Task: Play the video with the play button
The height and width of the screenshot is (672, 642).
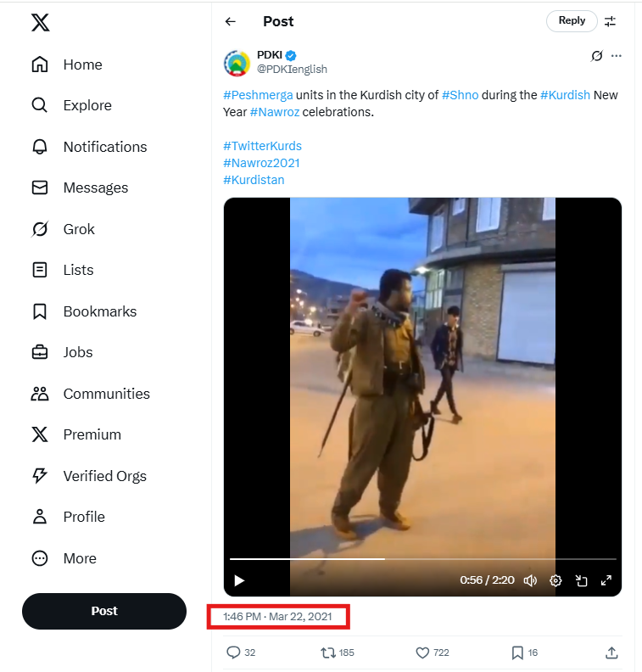Action: [239, 580]
